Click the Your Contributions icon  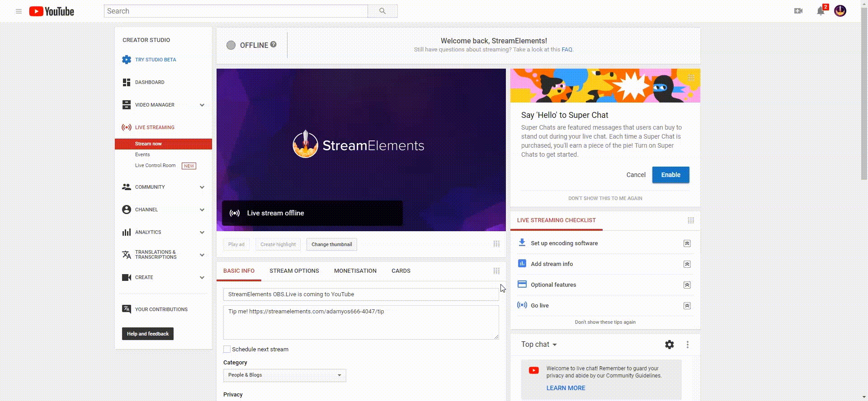pos(127,309)
